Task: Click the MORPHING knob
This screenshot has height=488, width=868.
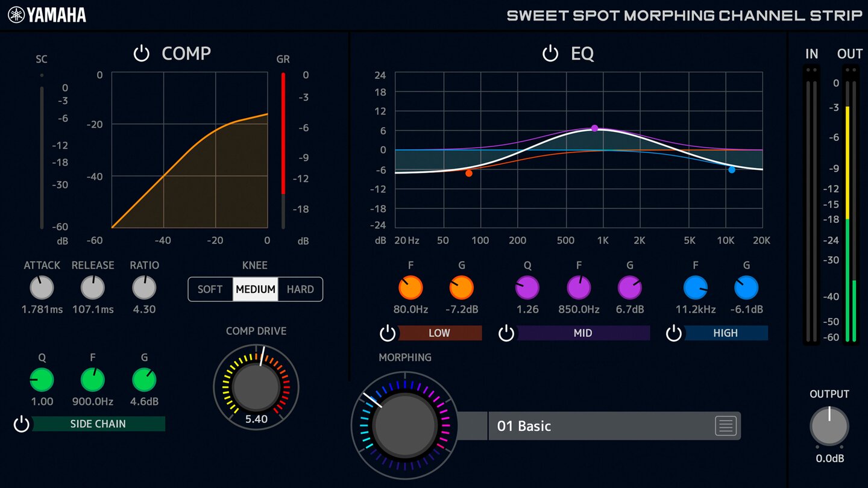Action: [404, 425]
